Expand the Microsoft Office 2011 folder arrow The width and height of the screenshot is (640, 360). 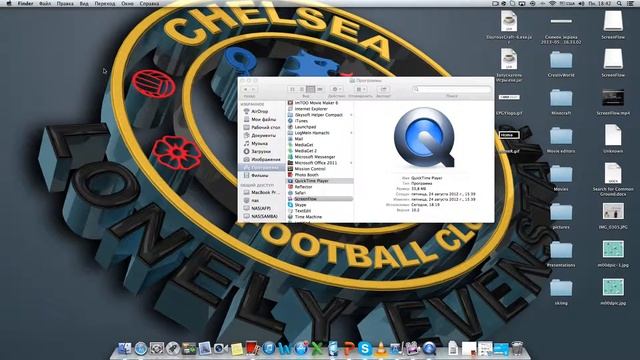[351, 163]
